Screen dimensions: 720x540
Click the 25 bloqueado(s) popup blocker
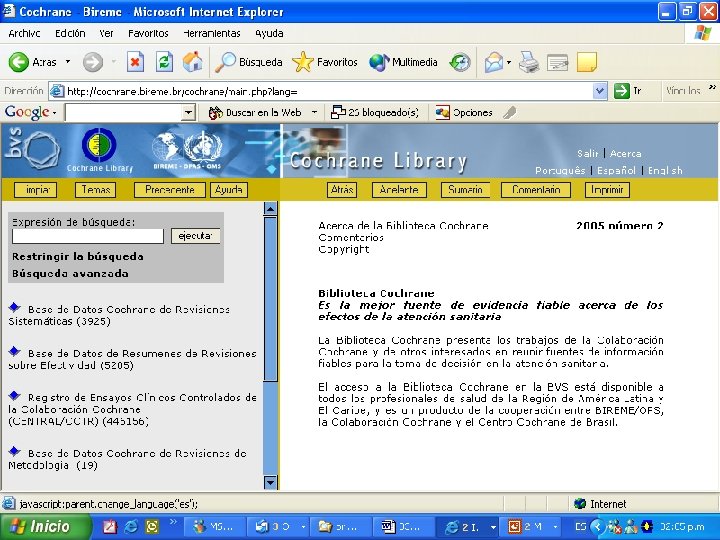pos(375,112)
